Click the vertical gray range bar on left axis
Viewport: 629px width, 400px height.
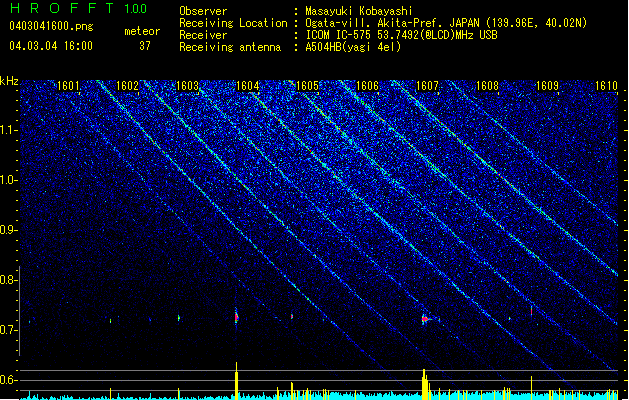point(19,311)
